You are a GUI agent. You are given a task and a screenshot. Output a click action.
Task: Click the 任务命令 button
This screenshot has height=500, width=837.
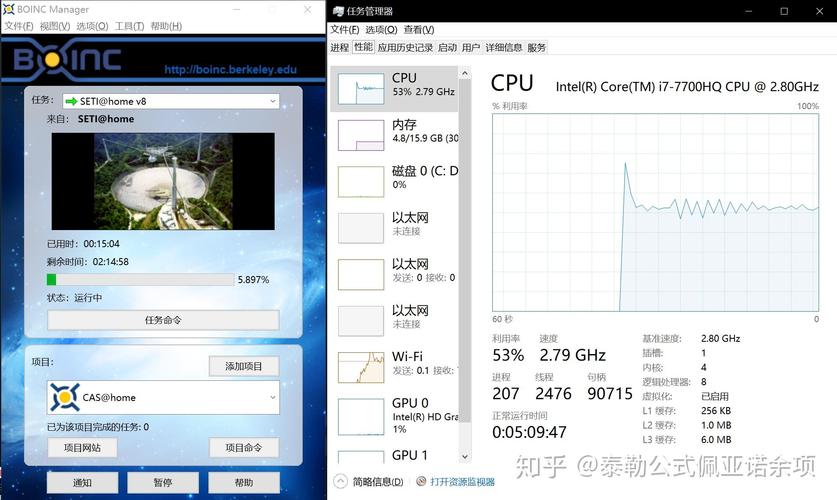point(163,320)
